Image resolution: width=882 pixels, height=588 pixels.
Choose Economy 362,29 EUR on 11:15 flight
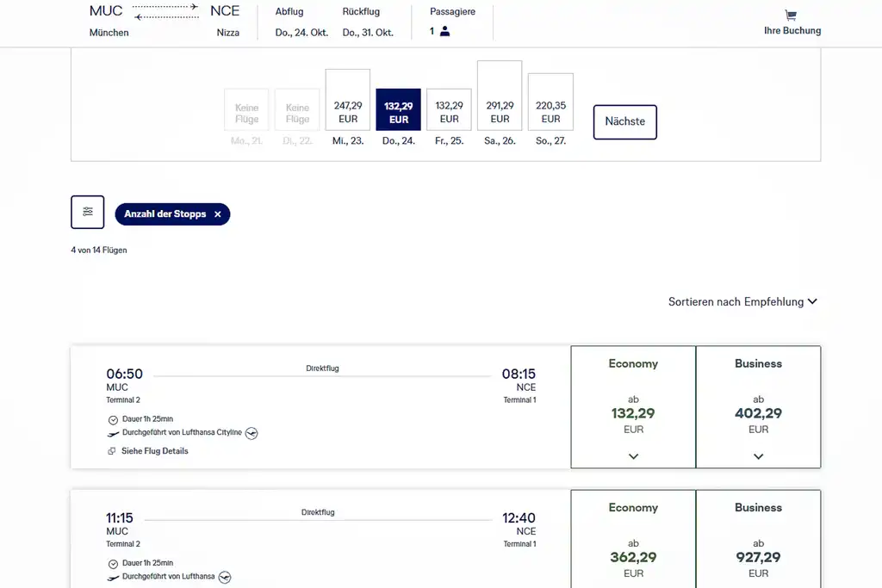pyautogui.click(x=633, y=540)
